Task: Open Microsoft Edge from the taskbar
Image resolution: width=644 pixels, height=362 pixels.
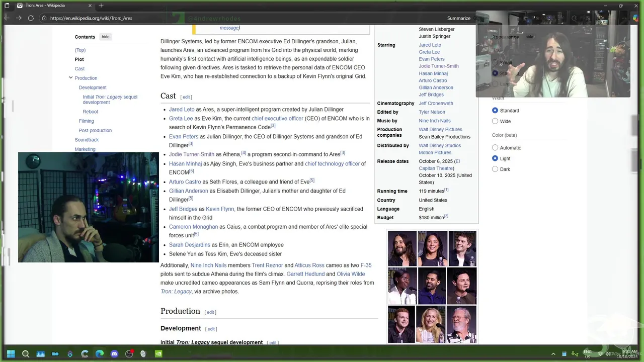Action: pos(100,354)
